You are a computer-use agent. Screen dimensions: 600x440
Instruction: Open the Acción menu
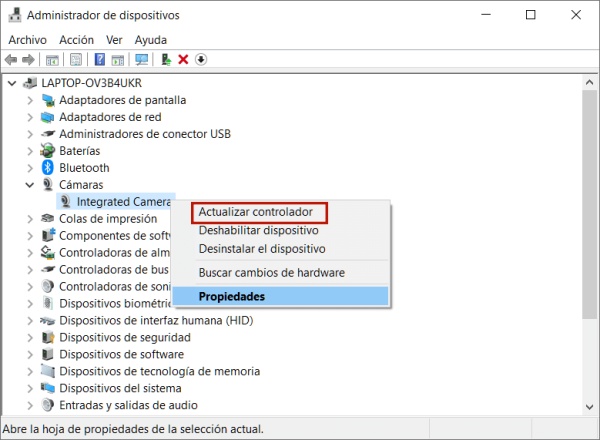(76, 40)
